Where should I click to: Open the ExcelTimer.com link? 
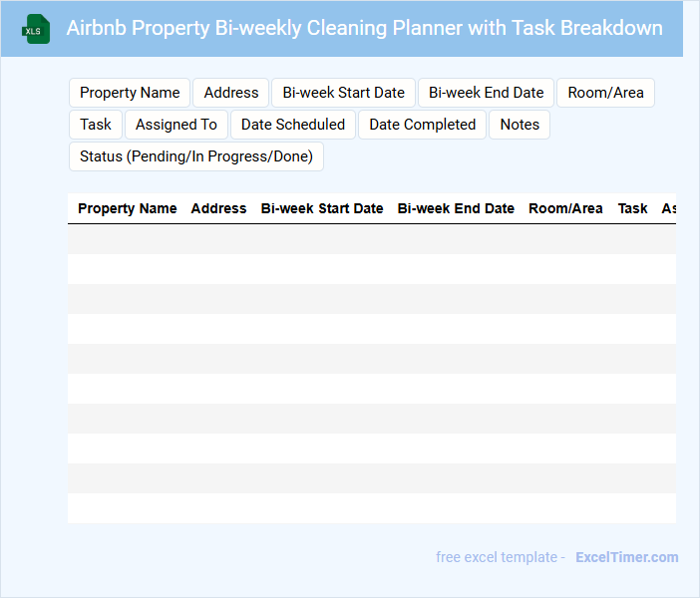[626, 557]
